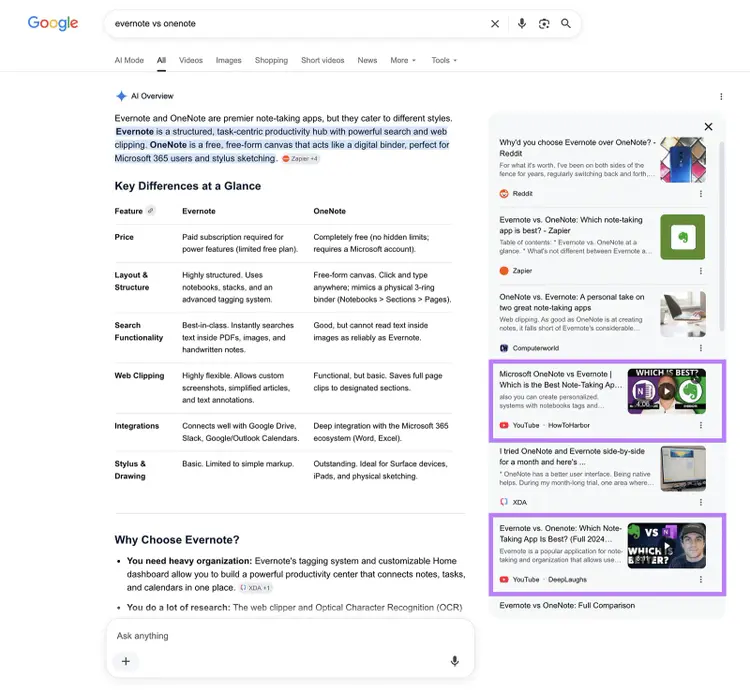Click the YouTube icon beside DeepLaughs
The height and width of the screenshot is (691, 750).
click(504, 580)
